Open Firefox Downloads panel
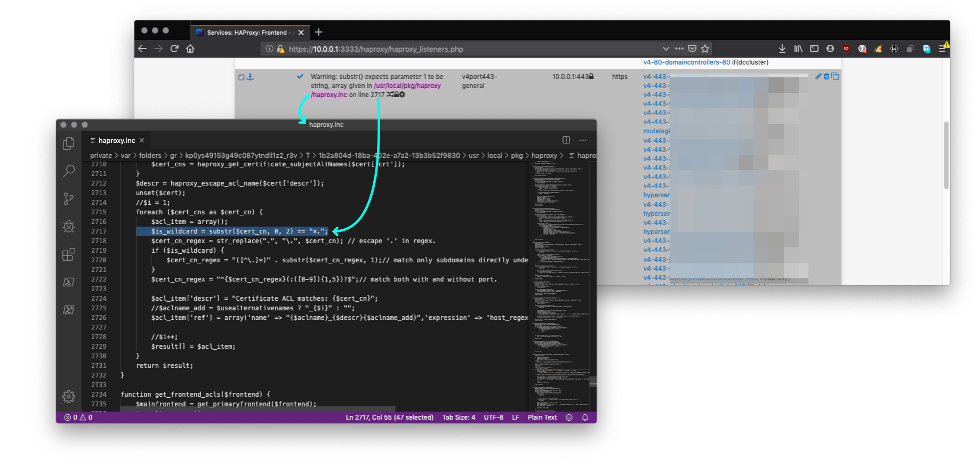Viewport: 980px width, 466px height. pyautogui.click(x=782, y=49)
